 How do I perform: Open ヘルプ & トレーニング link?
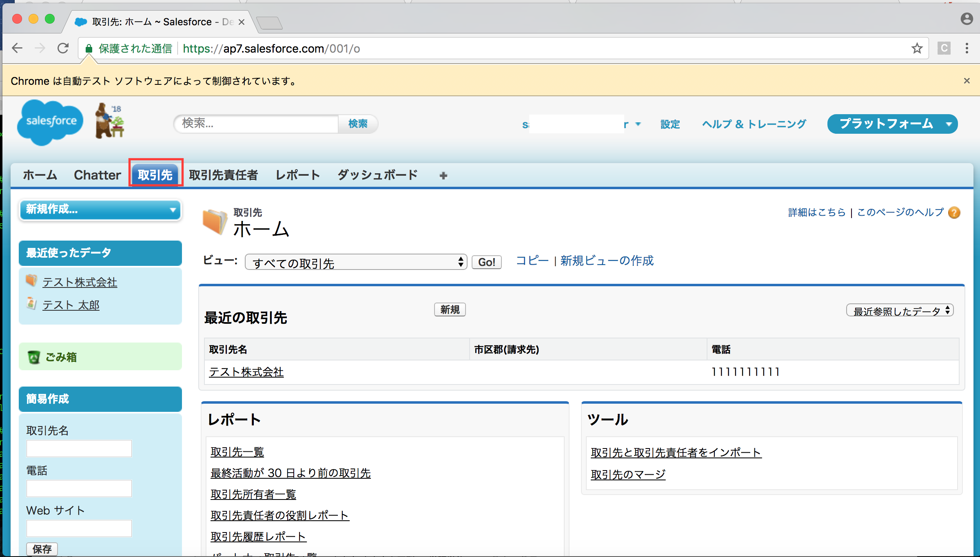pyautogui.click(x=754, y=124)
